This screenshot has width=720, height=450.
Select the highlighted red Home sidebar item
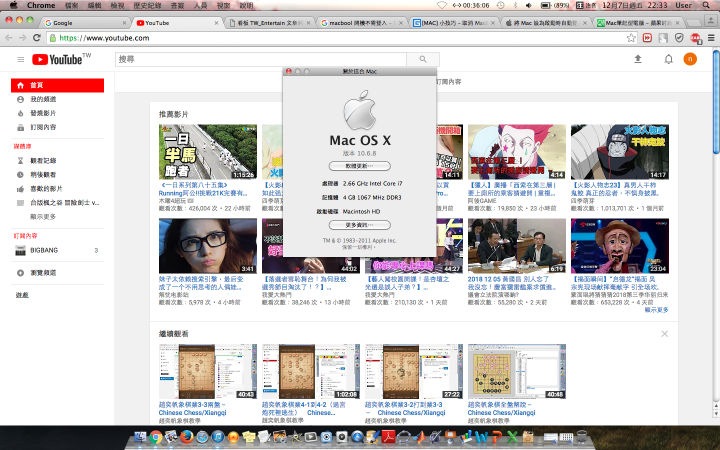(x=57, y=85)
